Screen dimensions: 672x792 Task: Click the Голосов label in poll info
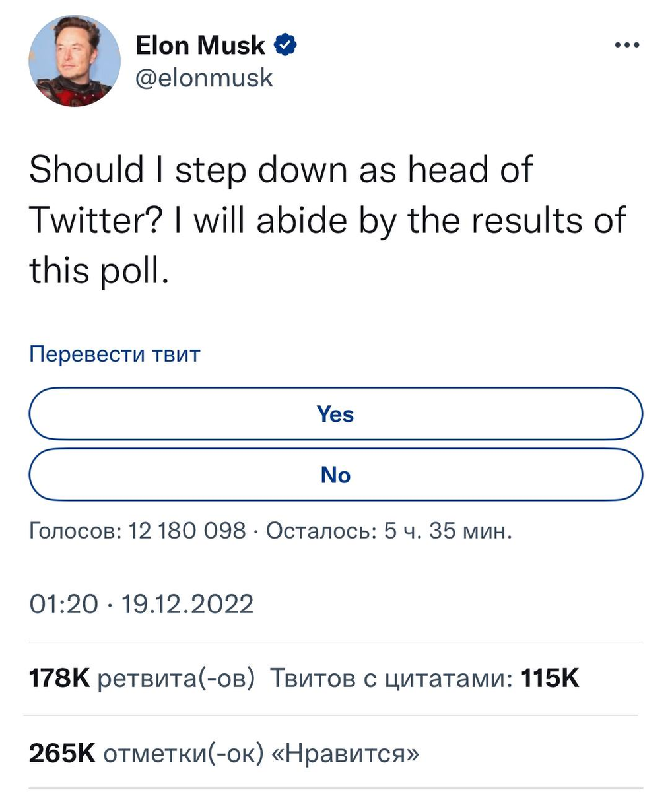75,531
